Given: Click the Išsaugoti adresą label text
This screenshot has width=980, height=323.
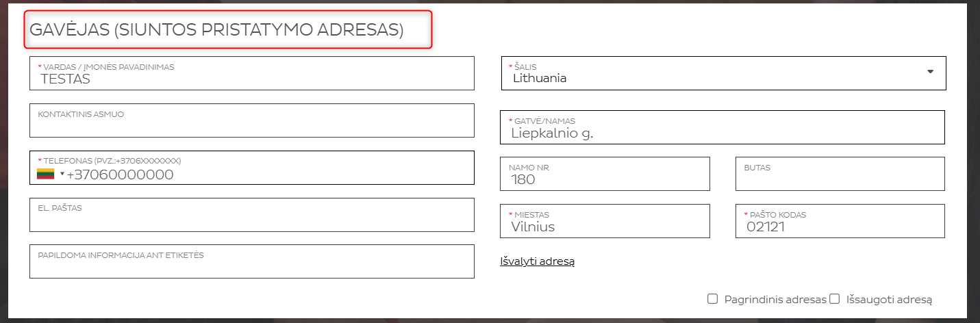Looking at the screenshot, I should point(890,300).
